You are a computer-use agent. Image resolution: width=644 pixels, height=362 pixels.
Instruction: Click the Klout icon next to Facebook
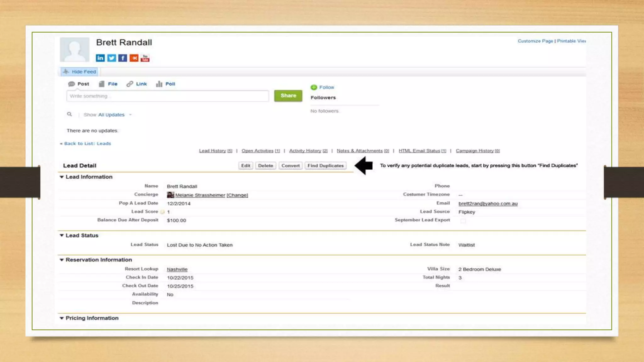pyautogui.click(x=134, y=58)
